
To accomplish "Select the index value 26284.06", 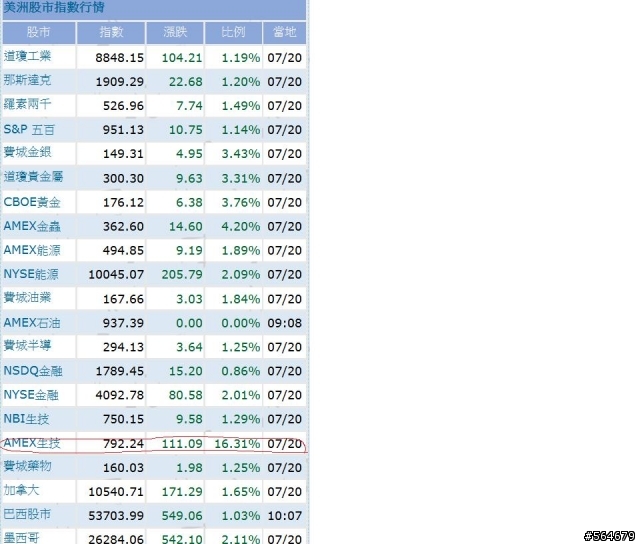I will click(x=116, y=539).
